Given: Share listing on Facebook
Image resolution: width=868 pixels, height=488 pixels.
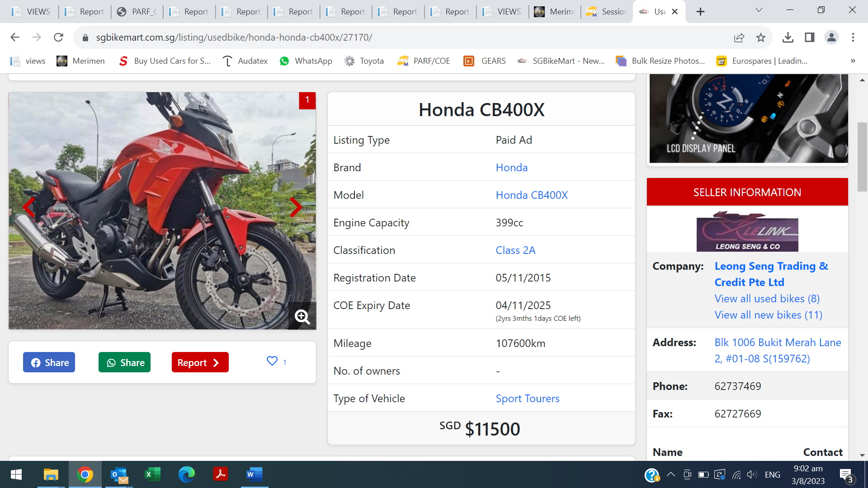Looking at the screenshot, I should [x=49, y=362].
